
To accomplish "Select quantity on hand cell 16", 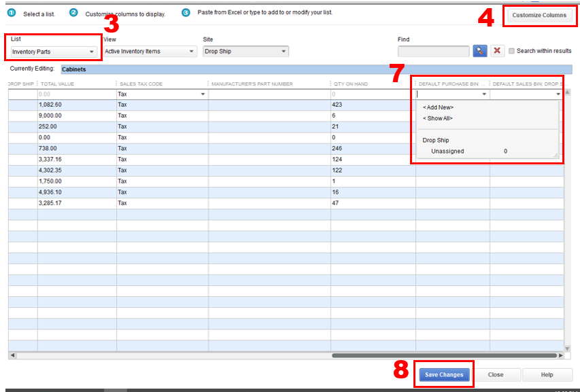I will [x=373, y=192].
